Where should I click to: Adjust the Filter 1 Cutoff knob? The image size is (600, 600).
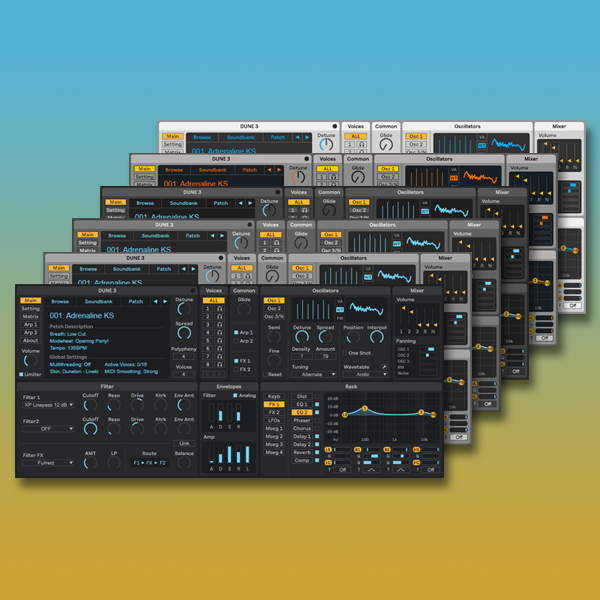90,405
